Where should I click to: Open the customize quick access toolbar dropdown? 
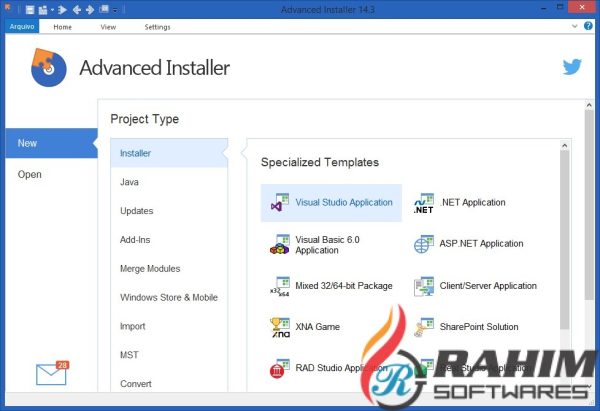pos(115,10)
